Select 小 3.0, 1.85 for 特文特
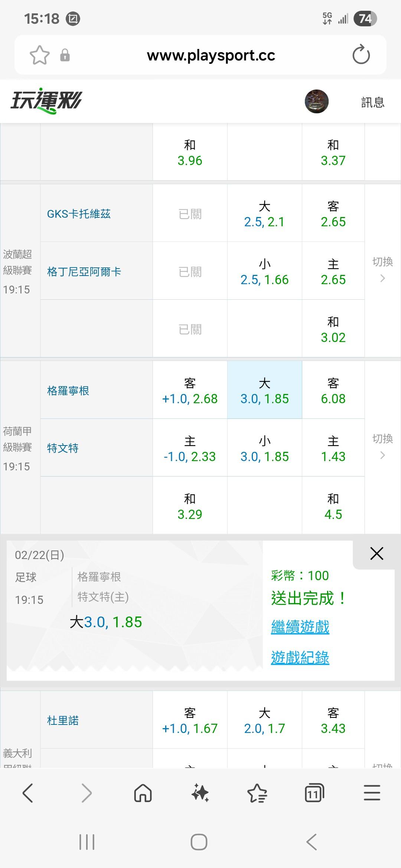The image size is (401, 868). pos(264,448)
